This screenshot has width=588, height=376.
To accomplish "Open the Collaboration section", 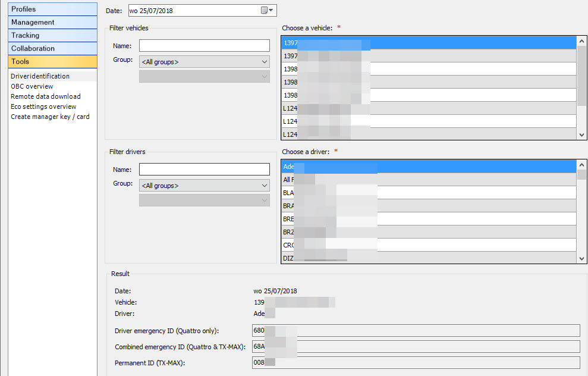I will pyautogui.click(x=53, y=48).
